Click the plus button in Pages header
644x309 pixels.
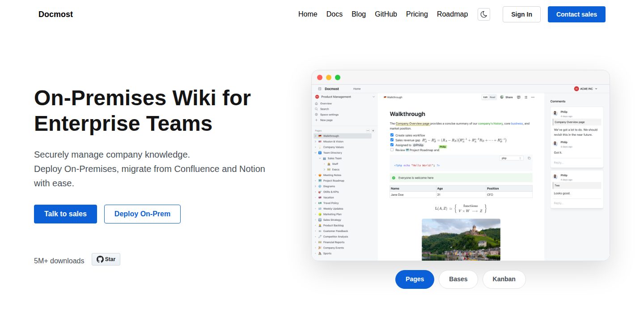[x=373, y=130]
